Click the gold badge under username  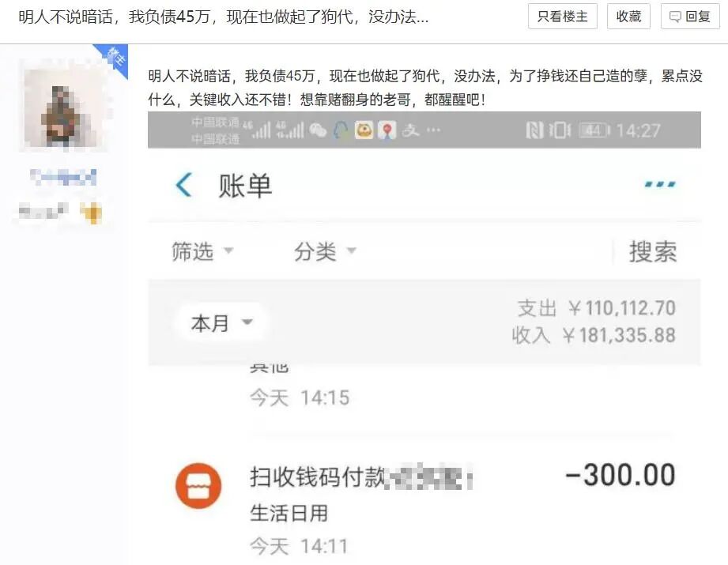point(91,213)
